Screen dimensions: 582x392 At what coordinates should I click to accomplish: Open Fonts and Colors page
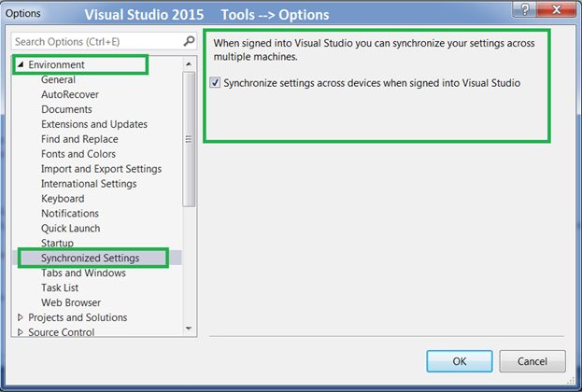tap(78, 154)
